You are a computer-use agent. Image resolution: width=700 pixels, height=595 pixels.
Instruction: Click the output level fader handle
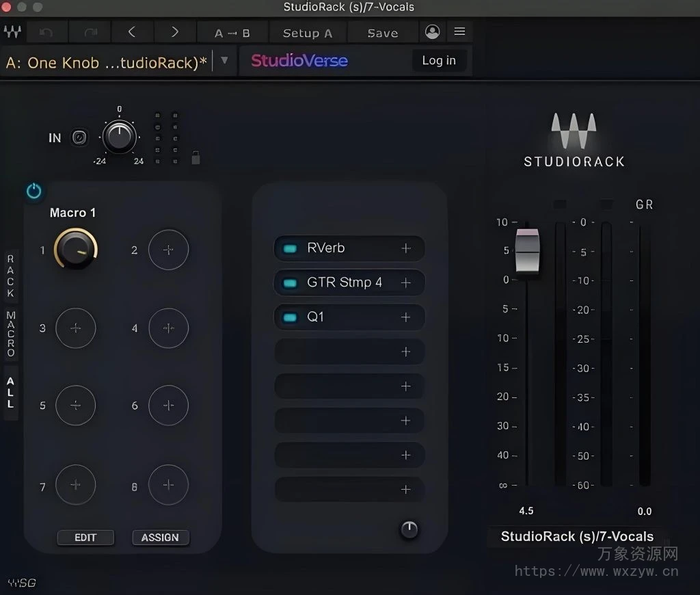point(526,252)
